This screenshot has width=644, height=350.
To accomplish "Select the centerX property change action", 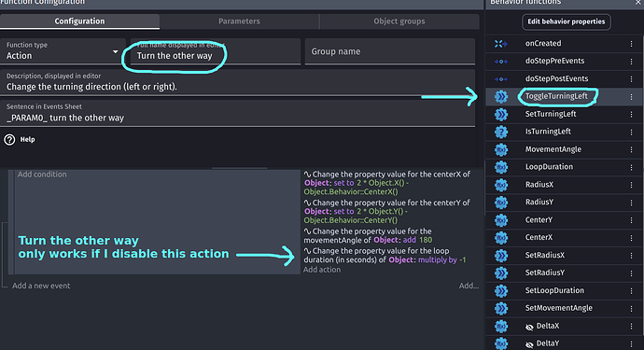I will coord(387,183).
